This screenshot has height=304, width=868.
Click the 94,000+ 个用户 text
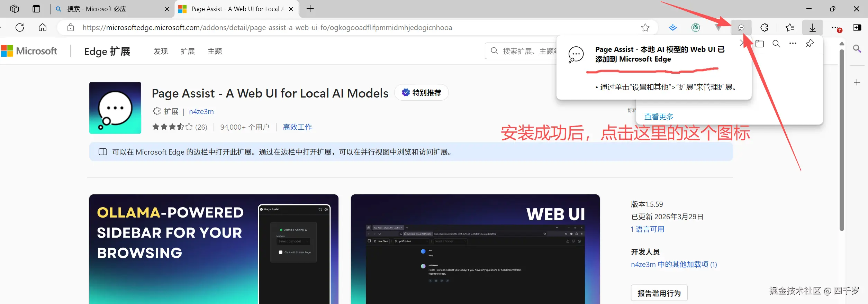(245, 127)
